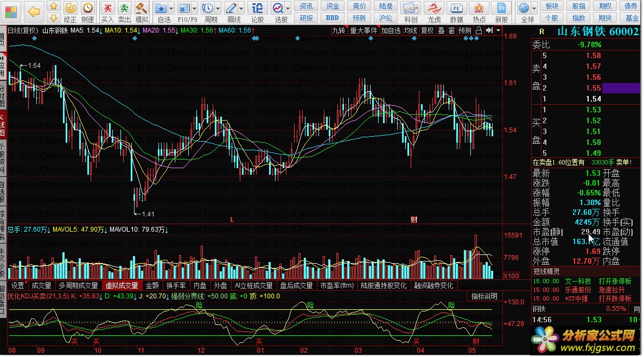
Task: Open the 设置 indicator settings
Action: coord(18,285)
